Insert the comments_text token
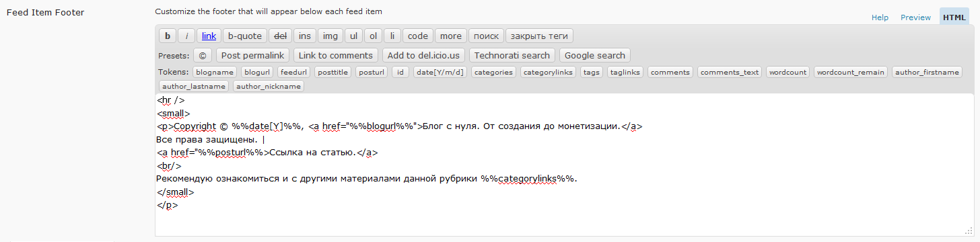Screen dimensions: 980x242 (730, 72)
